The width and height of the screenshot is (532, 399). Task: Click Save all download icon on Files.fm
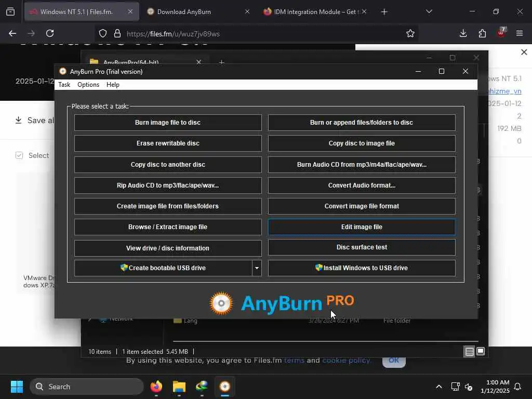(19, 120)
